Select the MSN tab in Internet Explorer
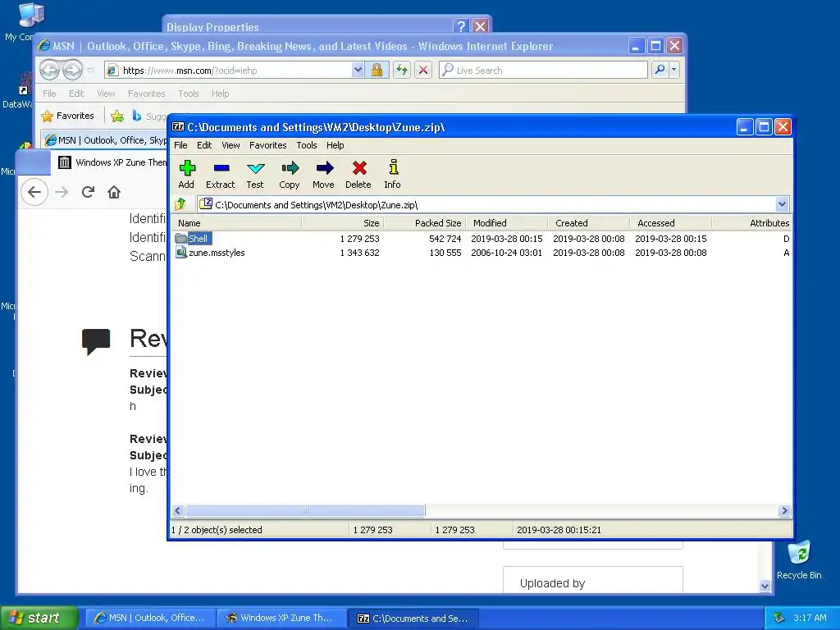This screenshot has width=840, height=630. [106, 140]
